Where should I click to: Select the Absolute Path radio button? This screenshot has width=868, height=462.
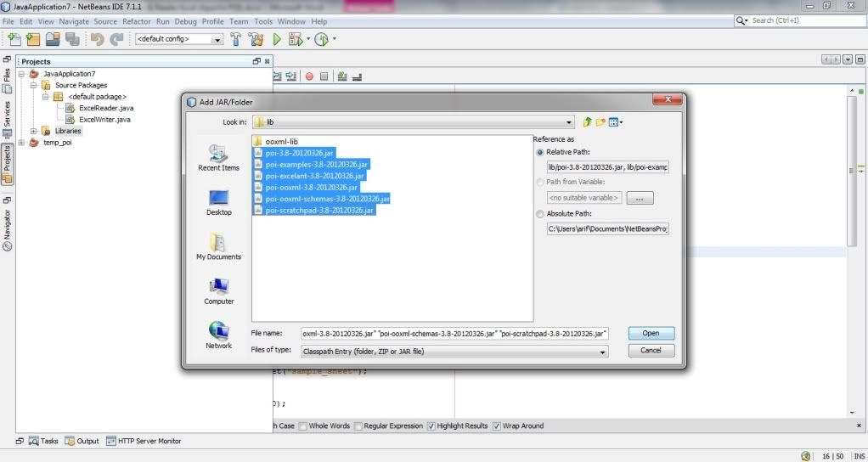click(x=539, y=214)
